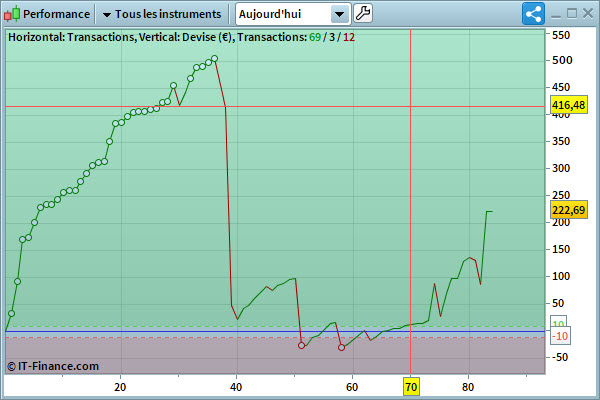Click the blue share icon

(x=533, y=14)
